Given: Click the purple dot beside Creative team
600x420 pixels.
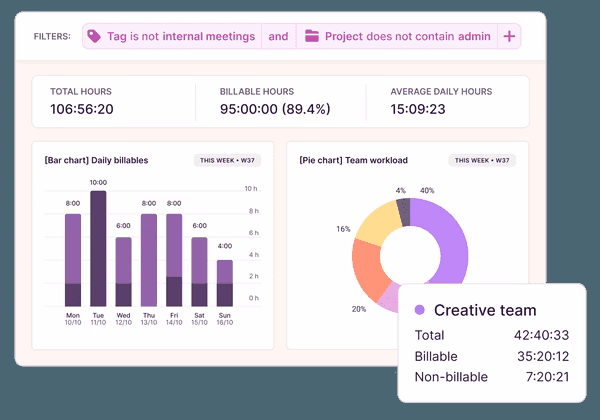Looking at the screenshot, I should tap(419, 310).
